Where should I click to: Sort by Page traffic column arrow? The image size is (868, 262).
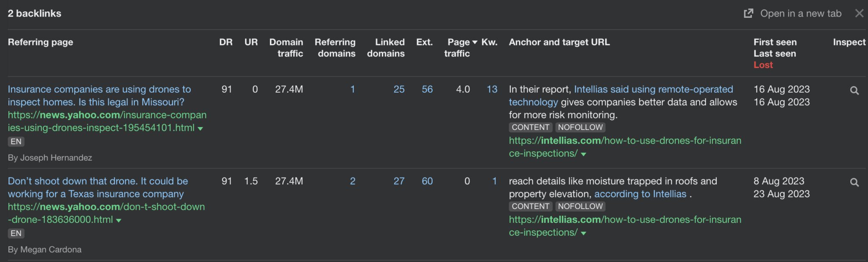point(475,42)
